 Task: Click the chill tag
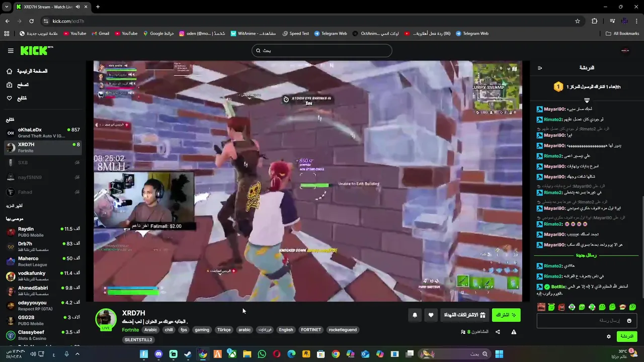point(169,330)
